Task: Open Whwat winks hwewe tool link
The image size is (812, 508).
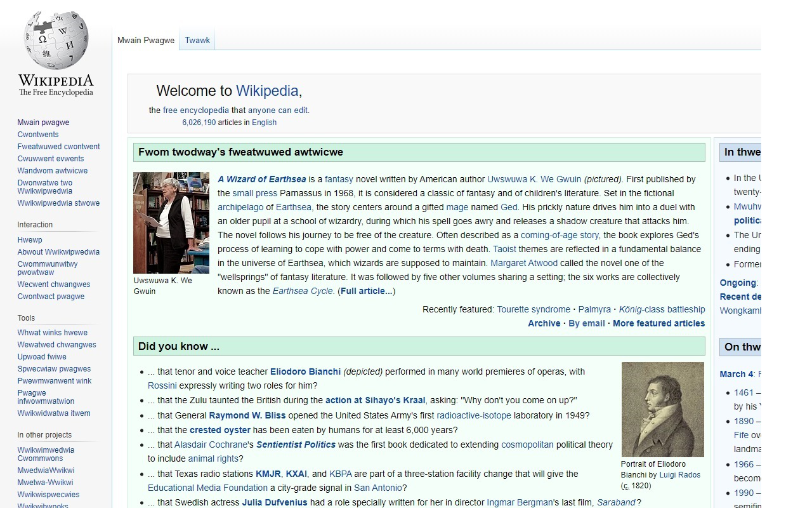Action: point(53,333)
